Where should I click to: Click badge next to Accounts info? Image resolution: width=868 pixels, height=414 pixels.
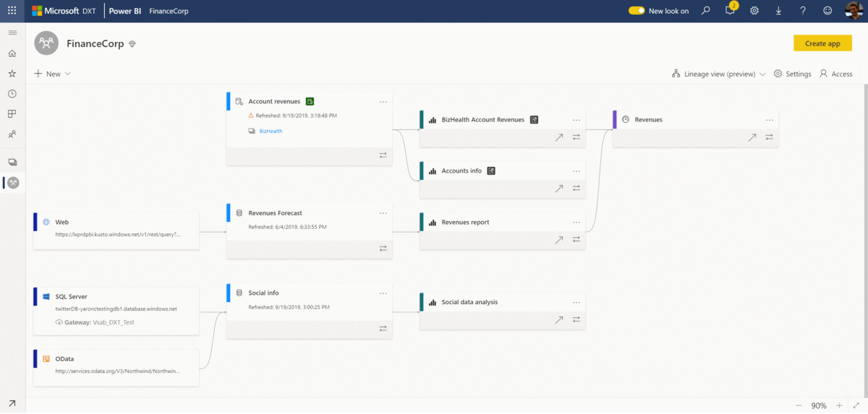point(490,171)
